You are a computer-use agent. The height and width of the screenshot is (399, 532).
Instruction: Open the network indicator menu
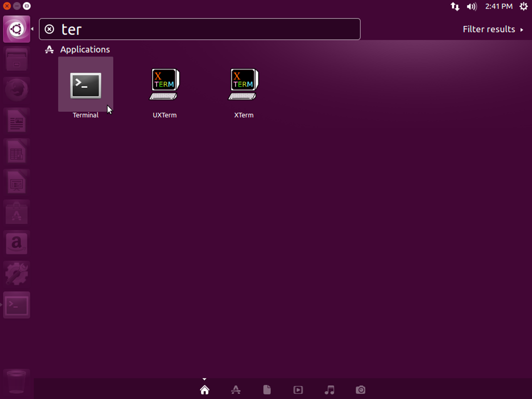point(455,6)
